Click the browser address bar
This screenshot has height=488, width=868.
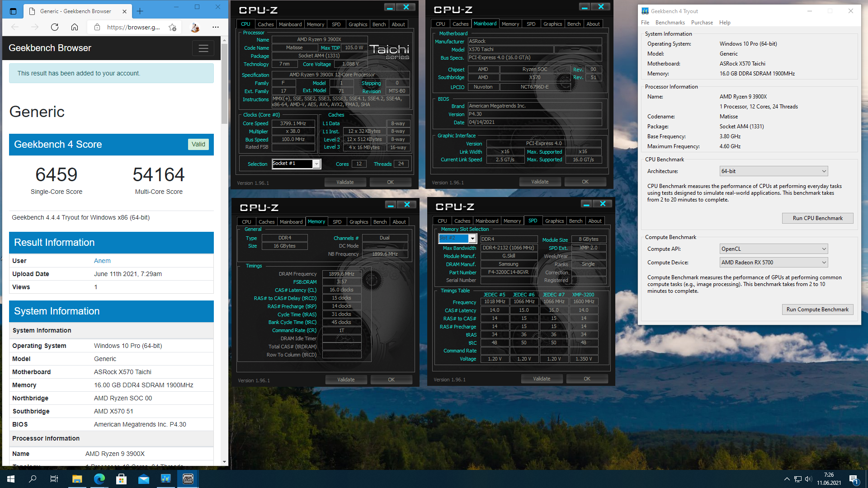click(x=133, y=27)
